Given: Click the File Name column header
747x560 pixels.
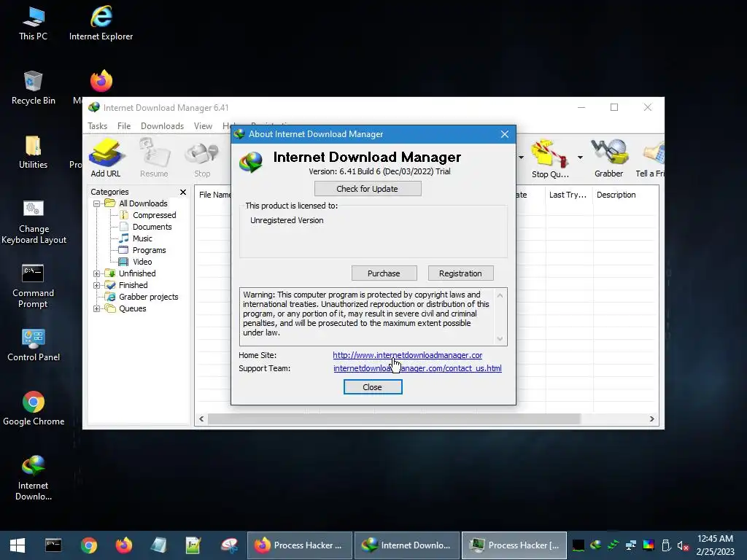Looking at the screenshot, I should 214,195.
